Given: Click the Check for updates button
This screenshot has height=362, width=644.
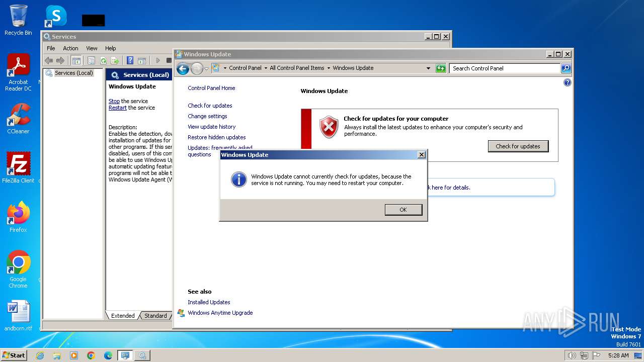Looking at the screenshot, I should click(518, 146).
